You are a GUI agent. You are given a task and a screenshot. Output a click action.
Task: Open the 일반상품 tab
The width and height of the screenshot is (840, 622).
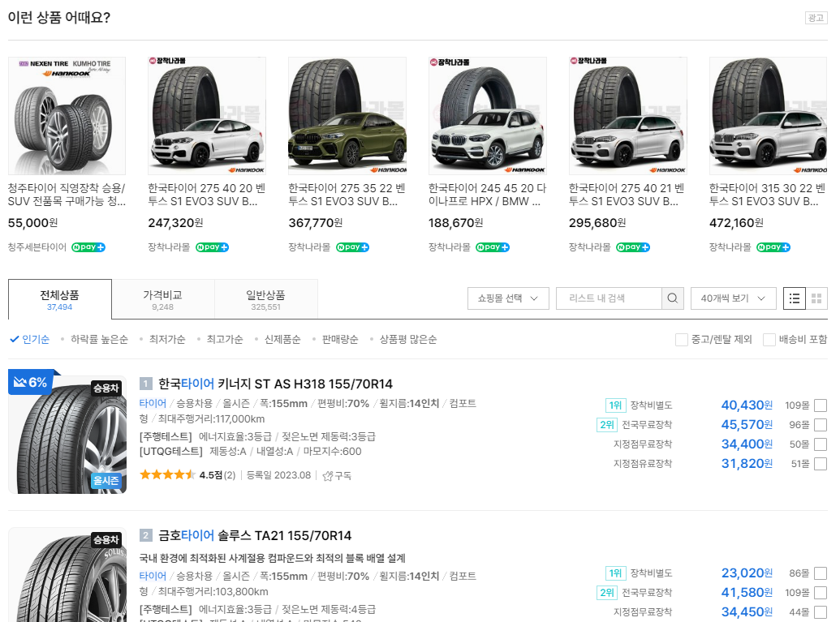click(x=265, y=298)
